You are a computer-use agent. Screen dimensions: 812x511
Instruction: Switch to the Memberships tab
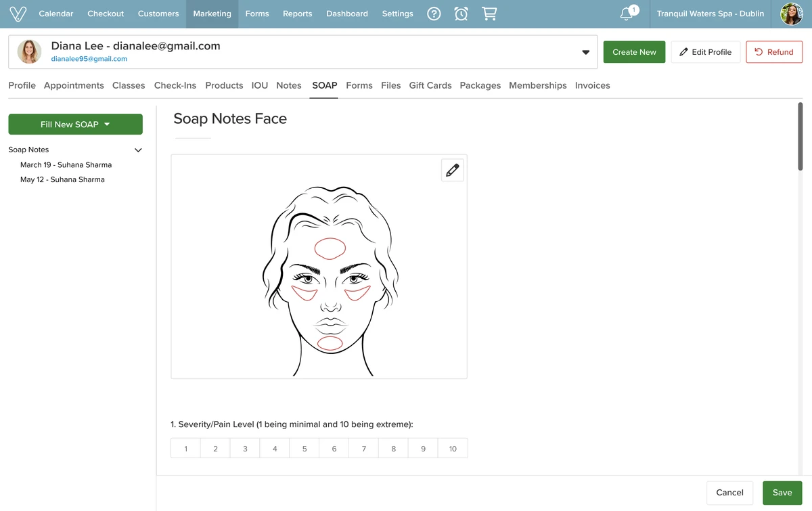click(538, 85)
